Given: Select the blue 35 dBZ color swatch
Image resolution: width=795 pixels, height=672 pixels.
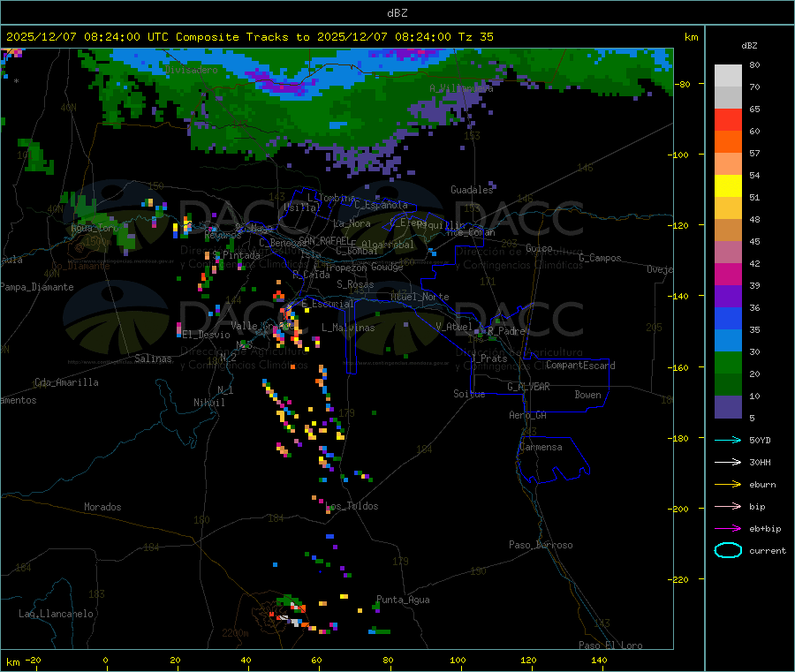Looking at the screenshot, I should 728,318.
